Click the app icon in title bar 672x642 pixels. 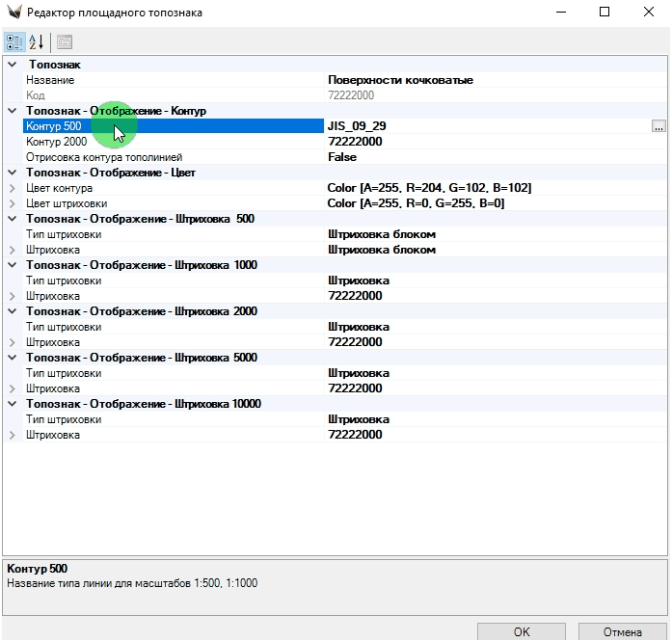[x=13, y=13]
